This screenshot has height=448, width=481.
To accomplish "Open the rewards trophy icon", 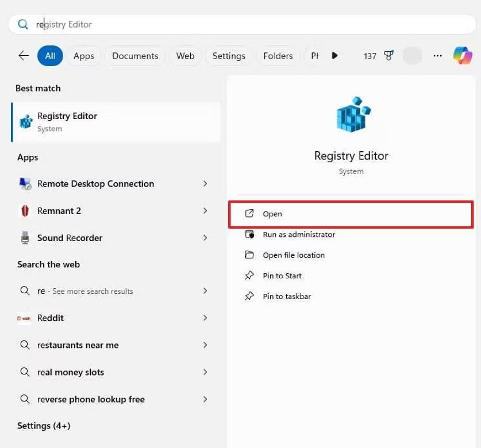I will 388,56.
